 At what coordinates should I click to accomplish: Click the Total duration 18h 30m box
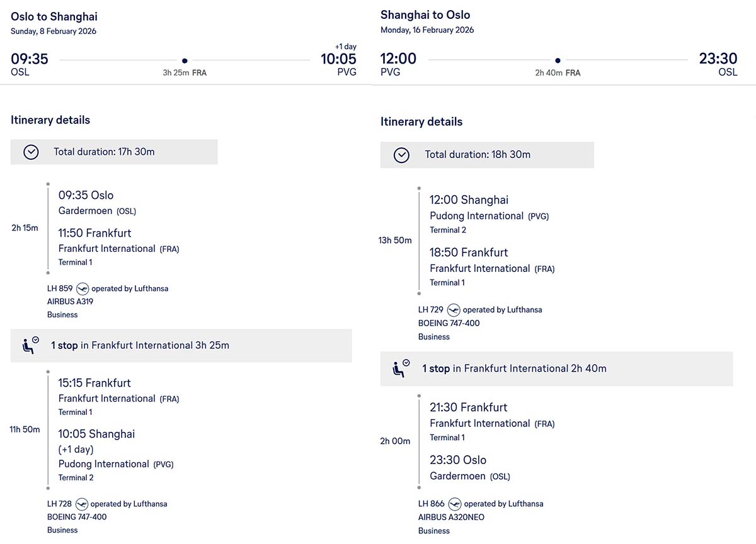coord(486,155)
